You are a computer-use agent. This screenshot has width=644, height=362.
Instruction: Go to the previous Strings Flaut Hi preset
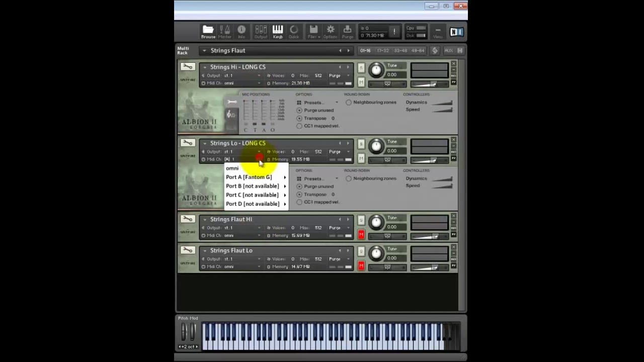(x=340, y=219)
